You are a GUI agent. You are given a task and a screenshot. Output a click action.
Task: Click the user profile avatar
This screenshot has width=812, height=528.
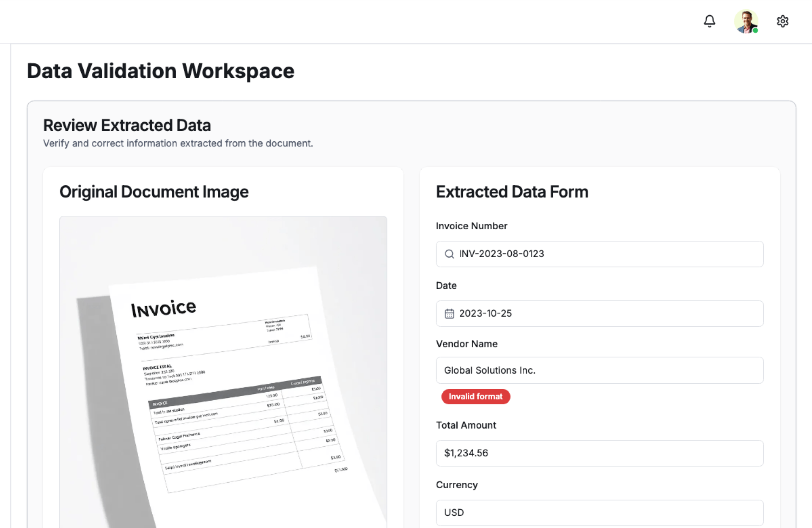[745, 21]
